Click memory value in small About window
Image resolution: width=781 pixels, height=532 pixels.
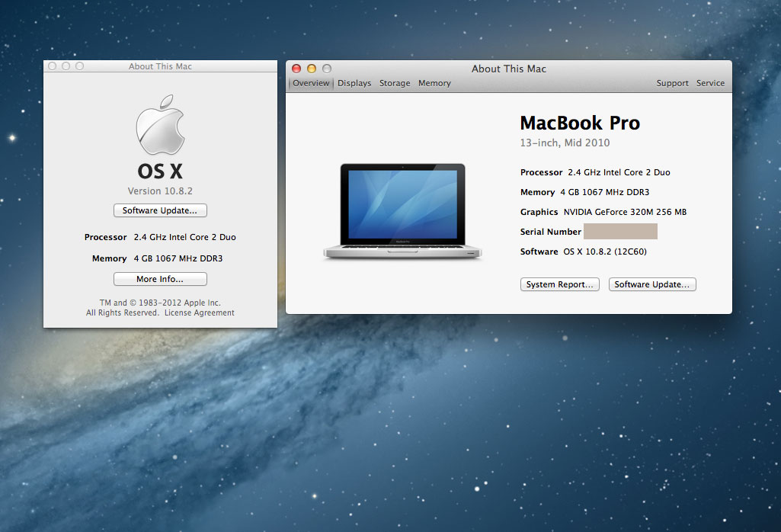[178, 258]
